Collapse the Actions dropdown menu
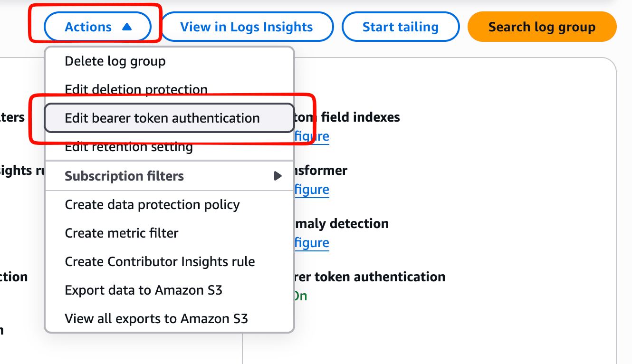The width and height of the screenshot is (632, 364). 97,27
